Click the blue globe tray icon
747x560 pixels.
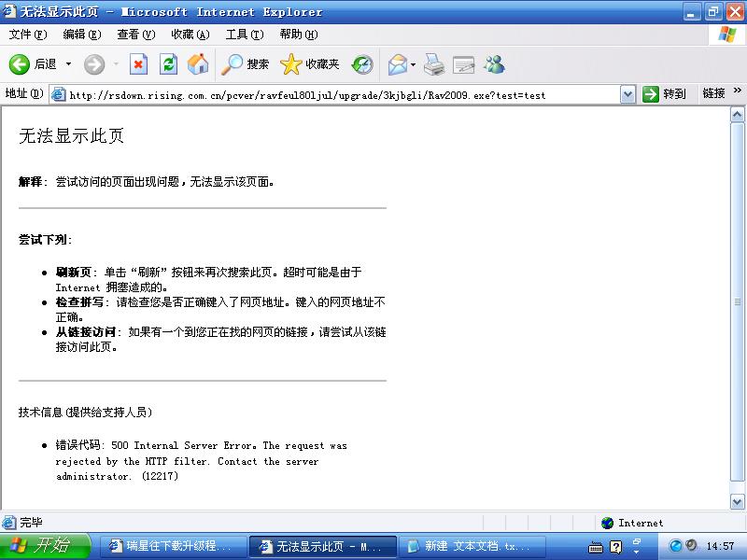tap(675, 546)
